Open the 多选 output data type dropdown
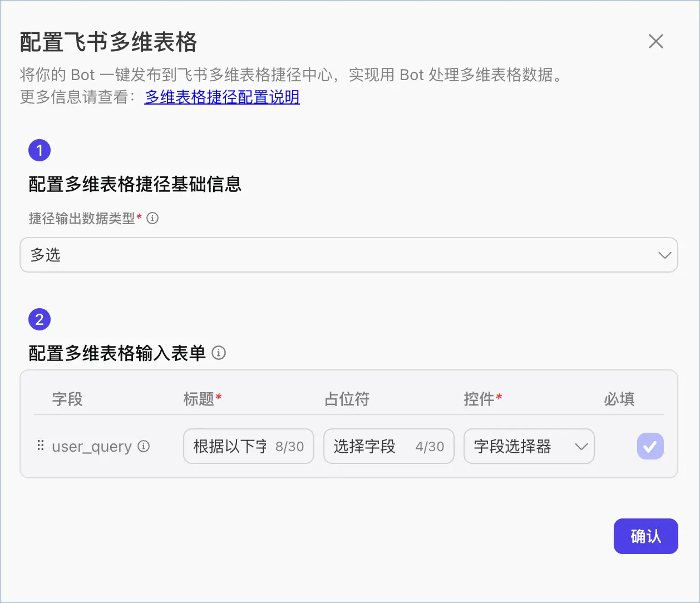Viewport: 700px width, 603px height. [x=349, y=255]
